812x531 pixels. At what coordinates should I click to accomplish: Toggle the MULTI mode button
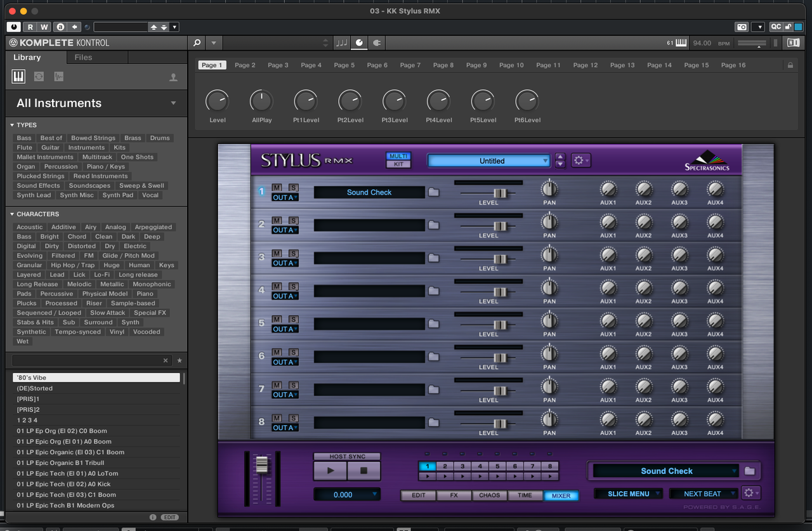click(x=398, y=156)
